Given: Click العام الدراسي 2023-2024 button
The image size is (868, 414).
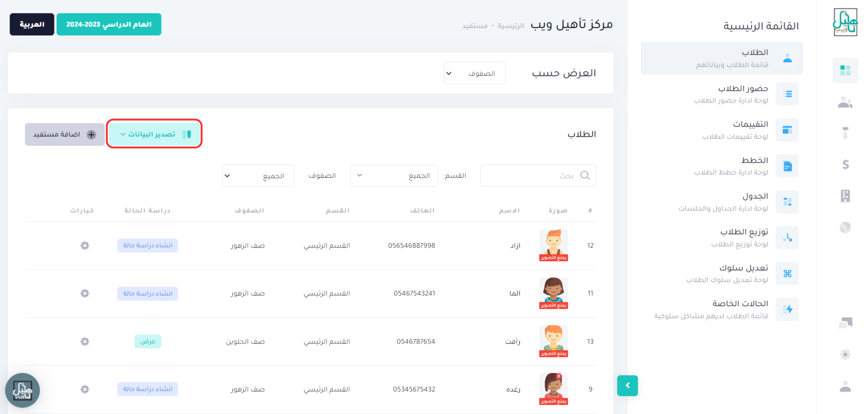Looking at the screenshot, I should [x=109, y=24].
